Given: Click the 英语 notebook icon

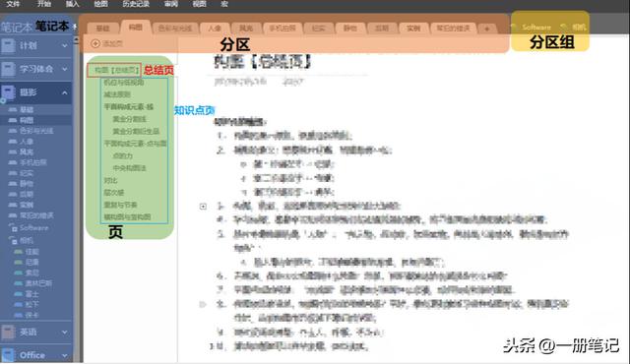Looking at the screenshot, I should 8,332.
